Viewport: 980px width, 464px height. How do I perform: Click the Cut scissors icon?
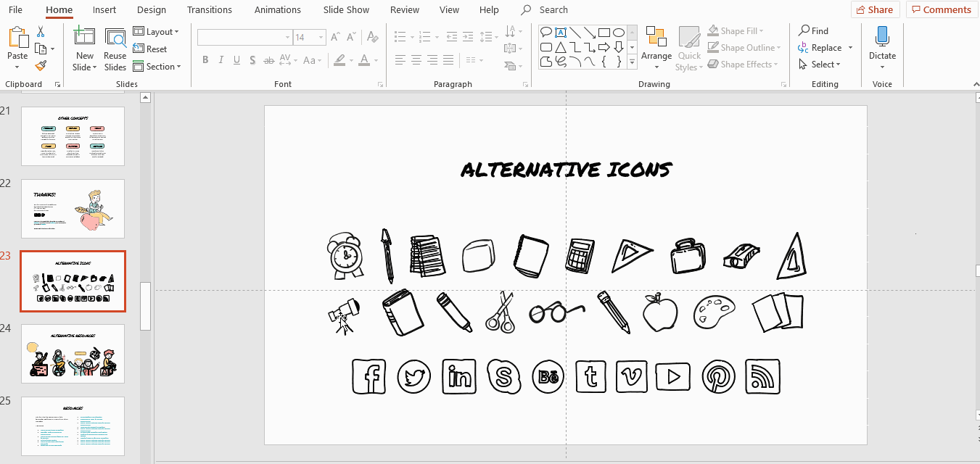pos(41,32)
